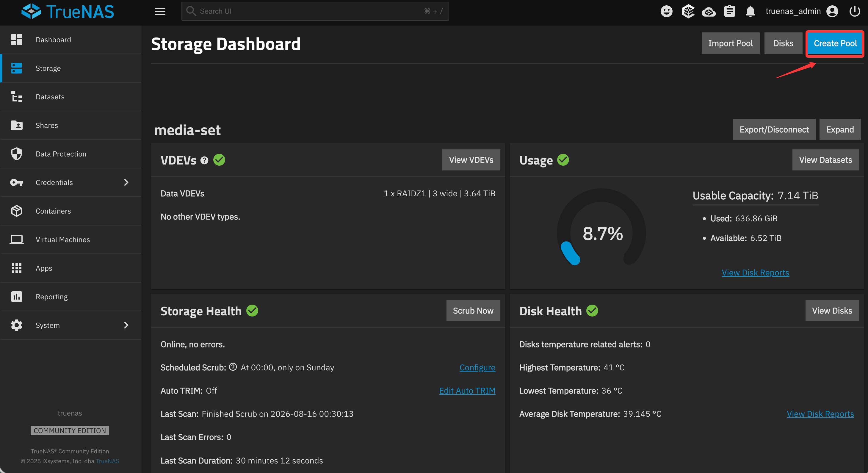Click the power button icon
This screenshot has width=868, height=473.
[855, 11]
